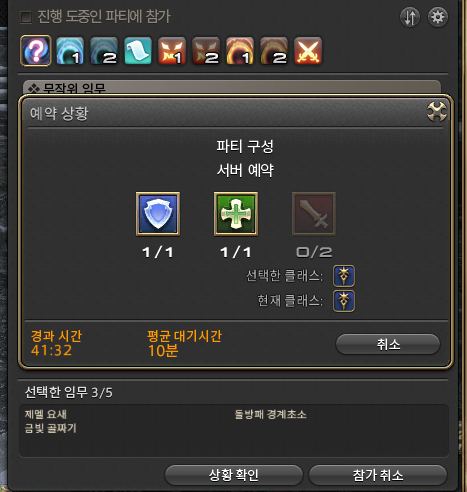Select the guildhest scroll icon tab
Viewport: 467px width, 492px height.
138,51
